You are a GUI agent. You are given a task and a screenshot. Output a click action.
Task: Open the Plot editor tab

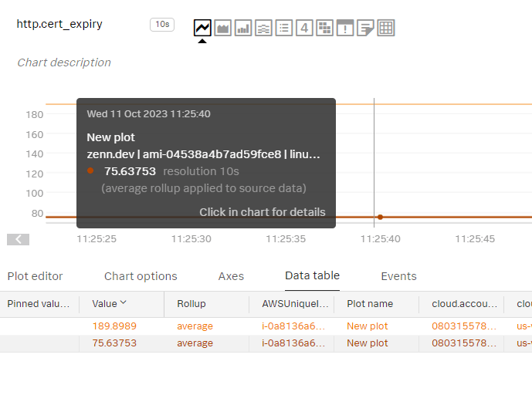coord(36,276)
